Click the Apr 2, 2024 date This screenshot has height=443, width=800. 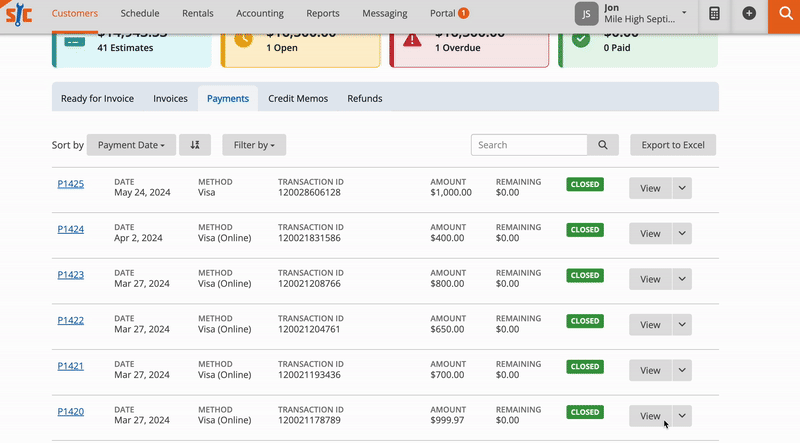pos(138,238)
